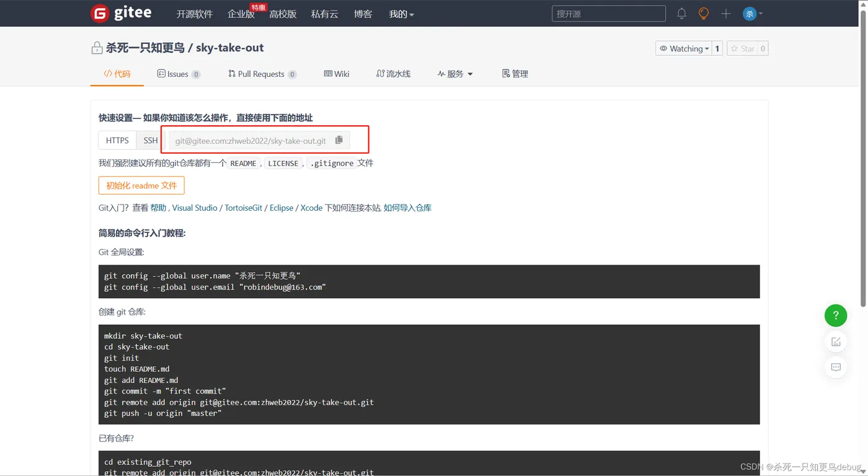This screenshot has height=476, width=868.
Task: Click the 'git push -u origin "master"' line
Action: (x=162, y=413)
